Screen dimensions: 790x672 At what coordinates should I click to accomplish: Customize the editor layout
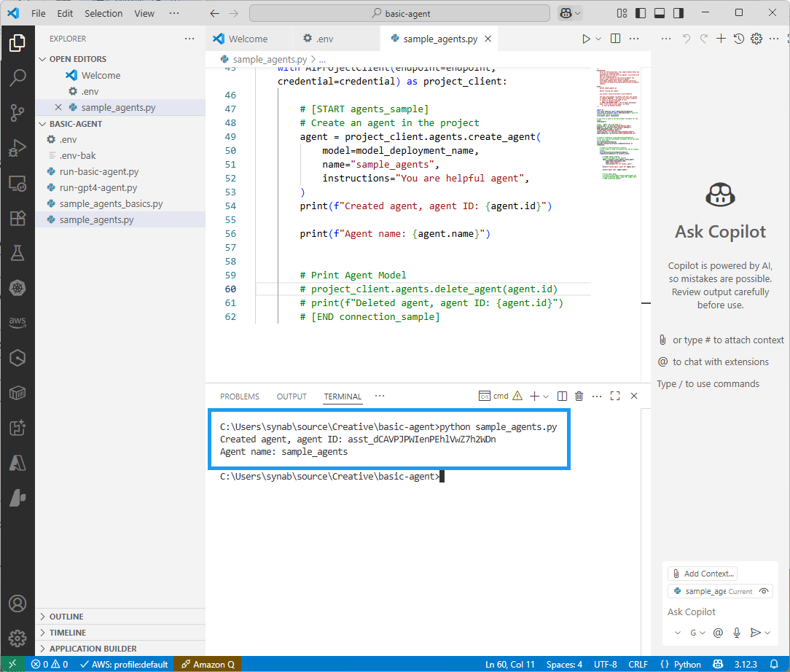[x=622, y=13]
